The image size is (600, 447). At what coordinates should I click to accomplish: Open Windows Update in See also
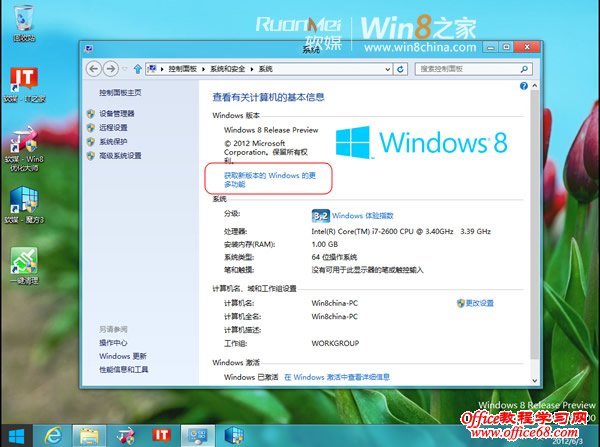coord(123,356)
